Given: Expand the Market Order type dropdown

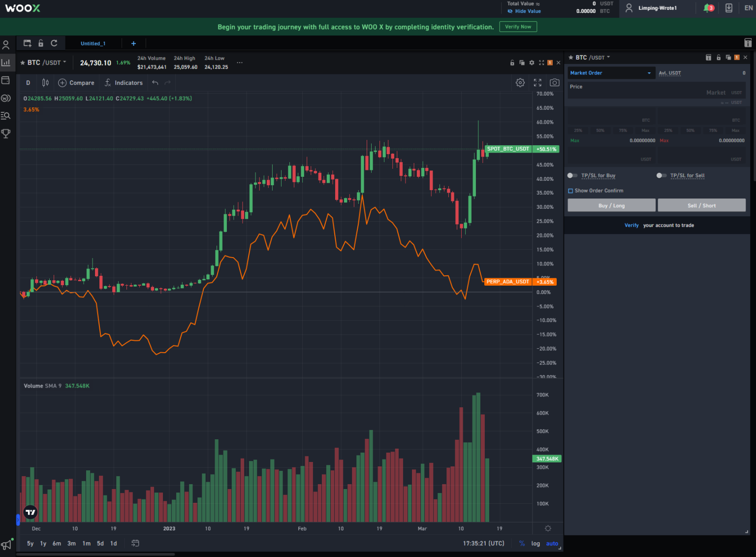Looking at the screenshot, I should click(610, 73).
